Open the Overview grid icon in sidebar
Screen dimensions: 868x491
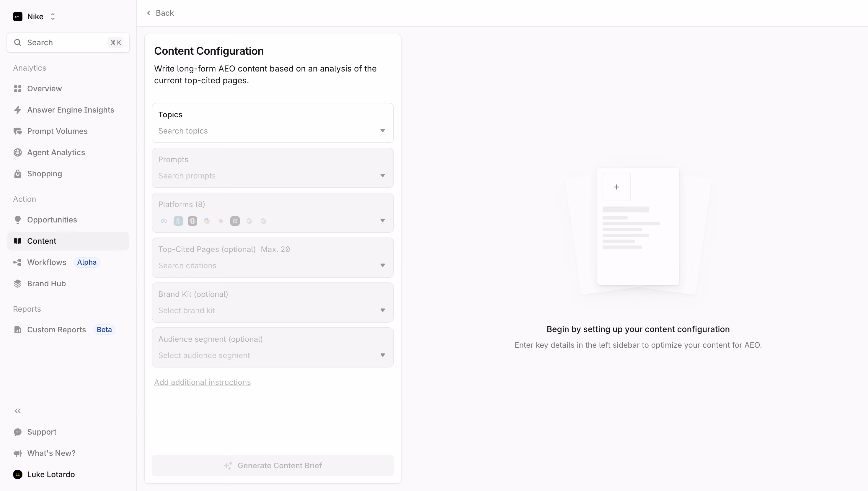point(17,89)
